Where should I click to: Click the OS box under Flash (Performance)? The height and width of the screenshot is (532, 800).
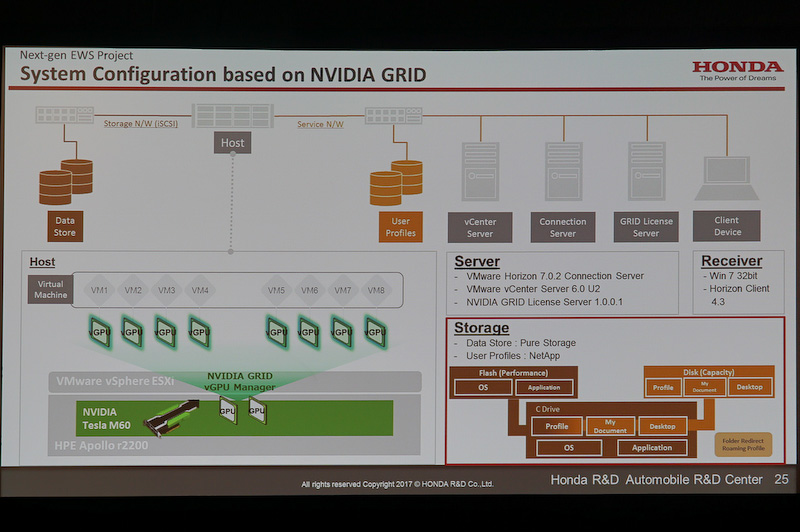tap(483, 387)
